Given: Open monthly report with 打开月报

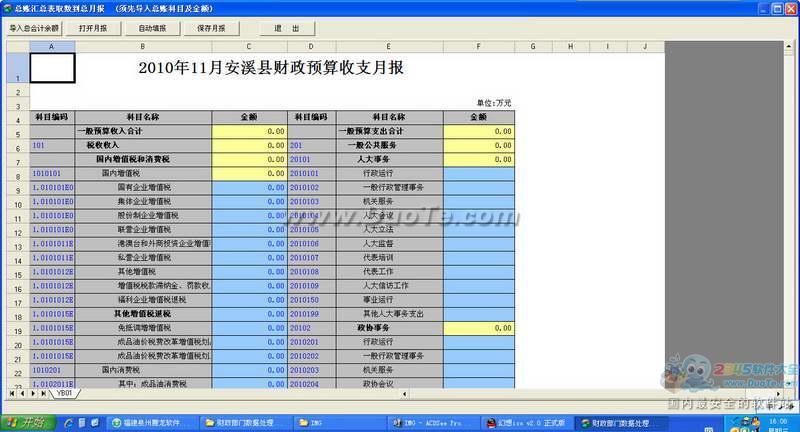Looking at the screenshot, I should point(92,28).
